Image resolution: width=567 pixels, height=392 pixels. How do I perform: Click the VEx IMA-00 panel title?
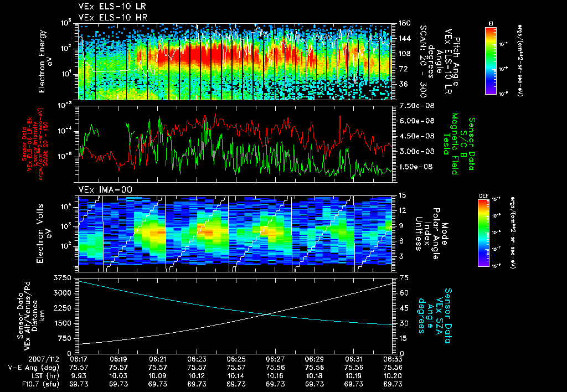105,189
